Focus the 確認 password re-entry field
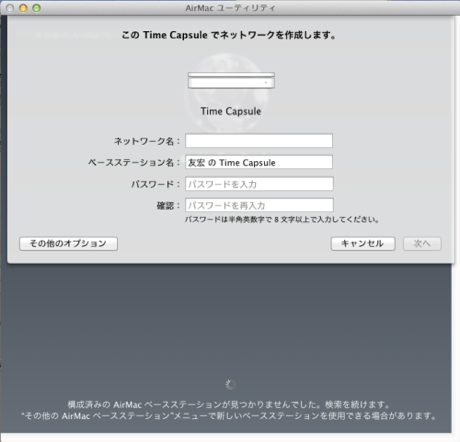Viewport: 460px width, 442px height. coord(259,205)
